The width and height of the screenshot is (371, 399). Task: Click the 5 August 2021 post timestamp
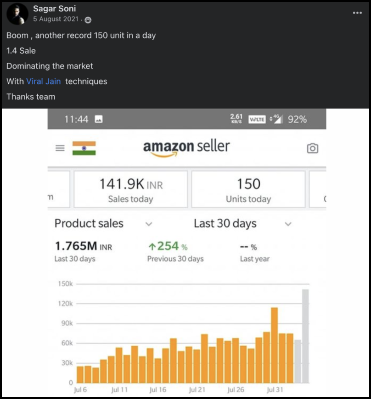pos(56,19)
